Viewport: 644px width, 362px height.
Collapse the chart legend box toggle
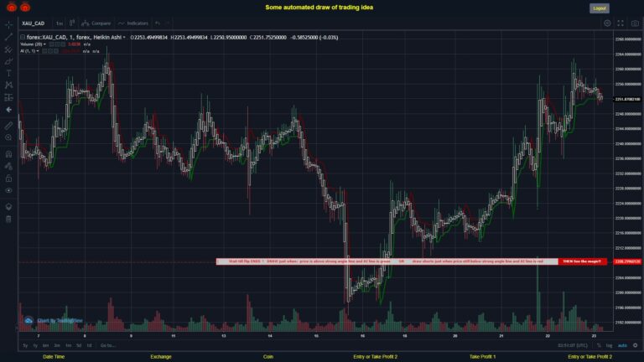point(23,38)
